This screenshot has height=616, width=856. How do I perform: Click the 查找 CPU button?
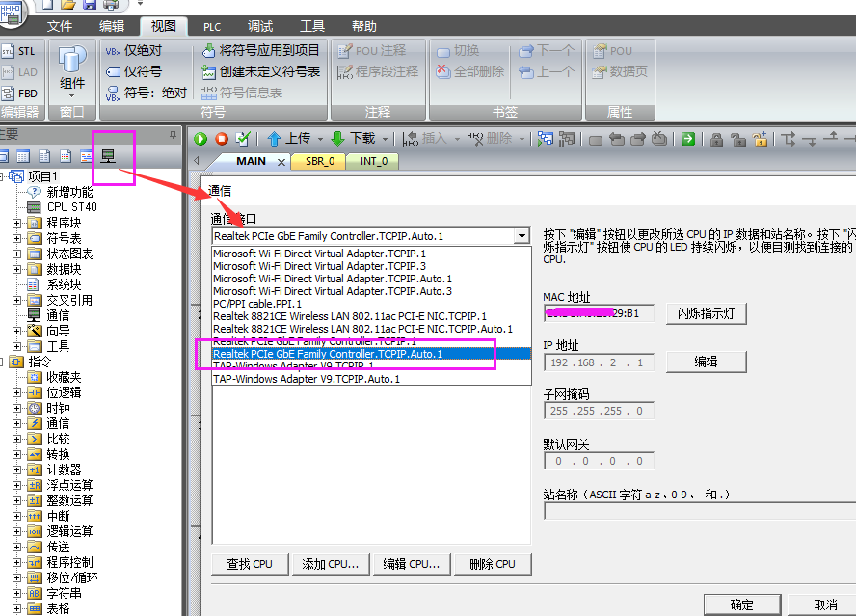[x=249, y=564]
